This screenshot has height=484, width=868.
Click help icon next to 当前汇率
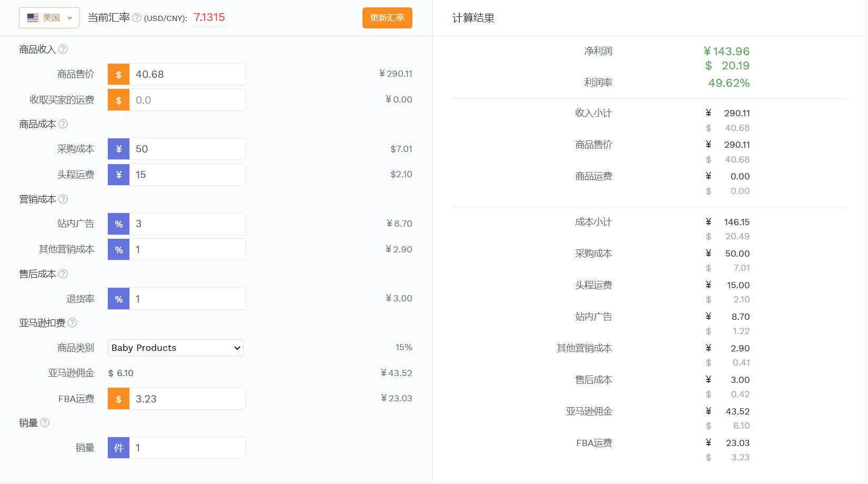coord(137,18)
